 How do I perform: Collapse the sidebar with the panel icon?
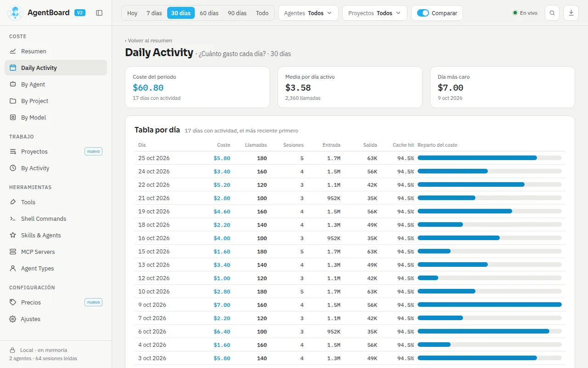click(99, 13)
